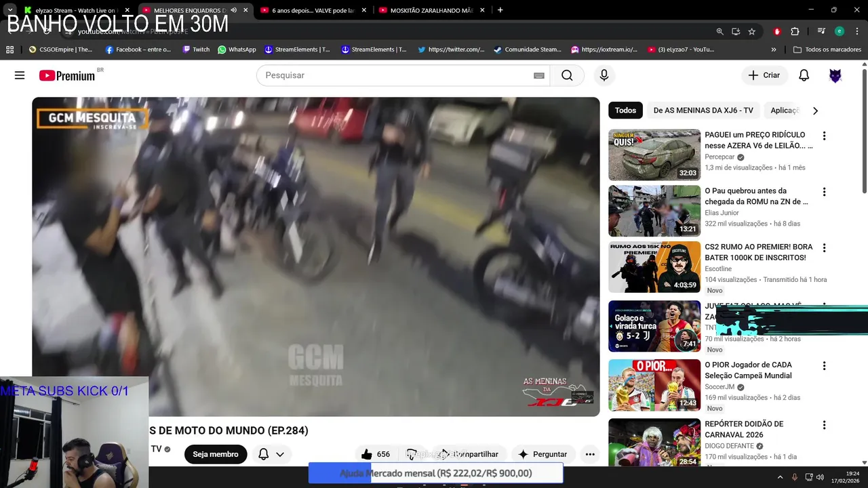Open the Percepcar channel name
This screenshot has width=868, height=488.
coord(719,157)
